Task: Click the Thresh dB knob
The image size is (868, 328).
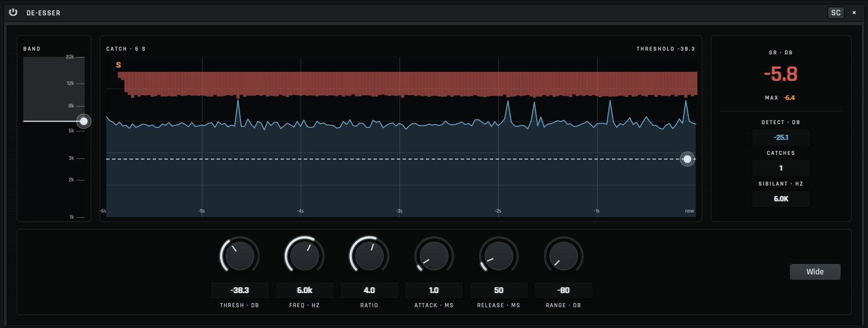Action: click(240, 255)
